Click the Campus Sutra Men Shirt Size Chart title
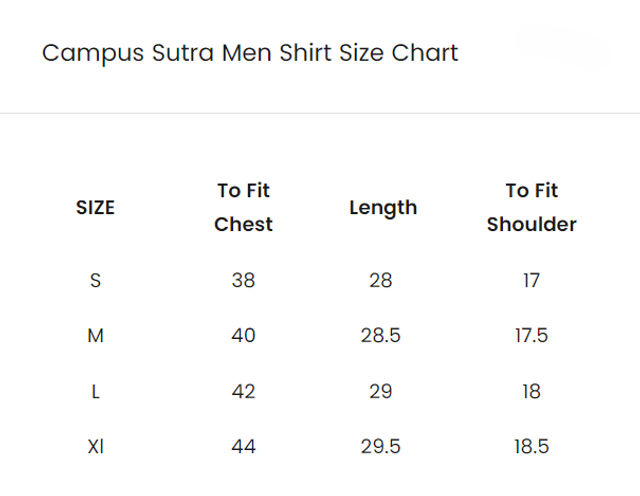640x496 pixels. (x=250, y=53)
